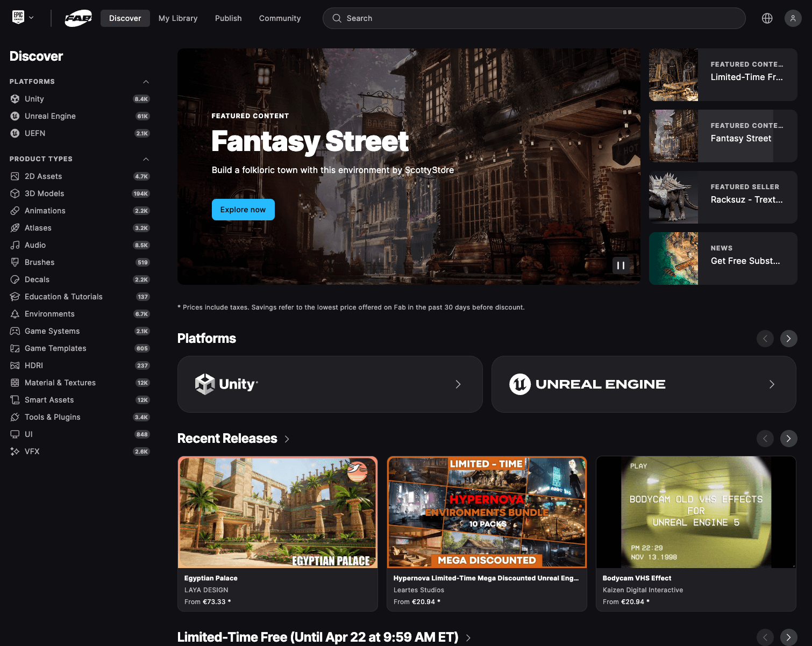Screen dimensions: 812x646
Task: Open the Get Free Substance news card
Action: coord(723,259)
